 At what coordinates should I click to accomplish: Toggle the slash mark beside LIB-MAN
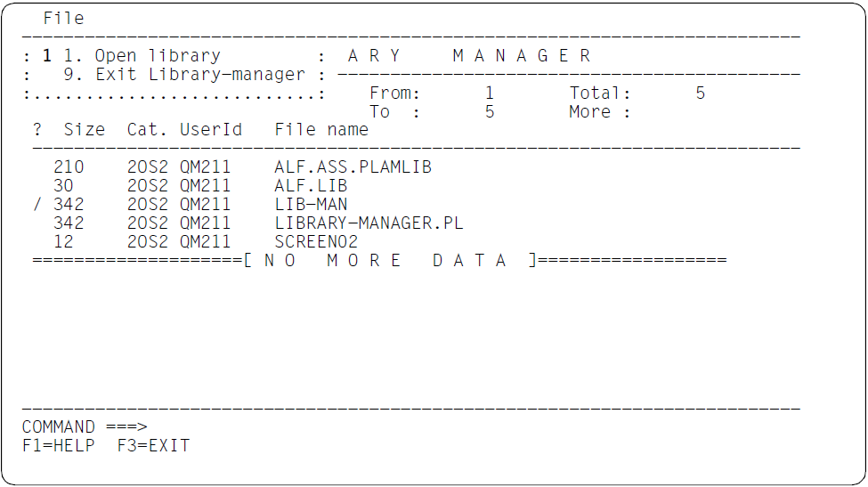pyautogui.click(x=37, y=205)
